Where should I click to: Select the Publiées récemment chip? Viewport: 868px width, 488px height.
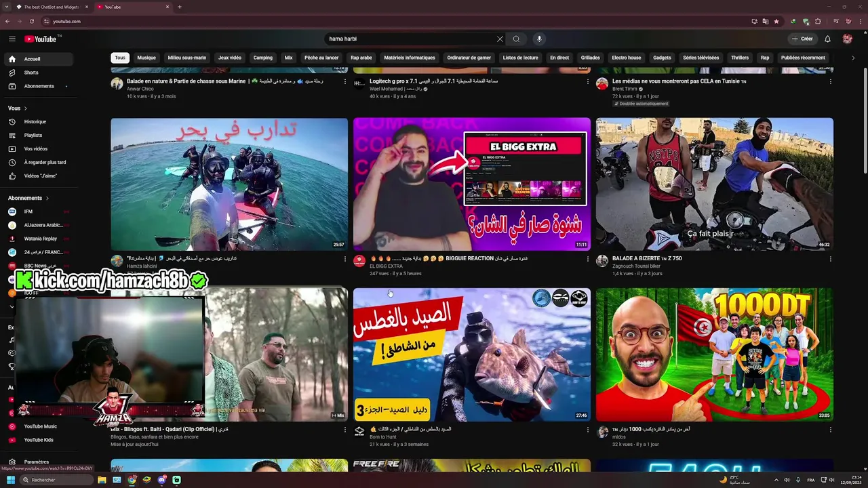pyautogui.click(x=803, y=58)
